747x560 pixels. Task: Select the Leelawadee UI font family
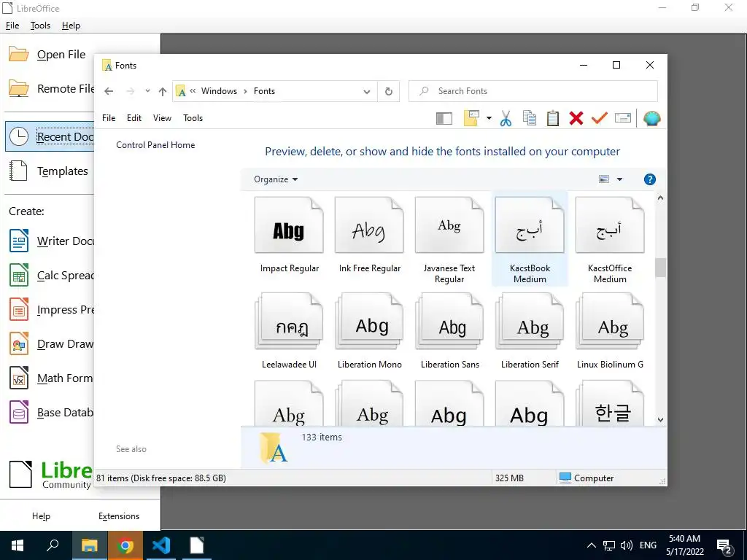click(x=289, y=332)
